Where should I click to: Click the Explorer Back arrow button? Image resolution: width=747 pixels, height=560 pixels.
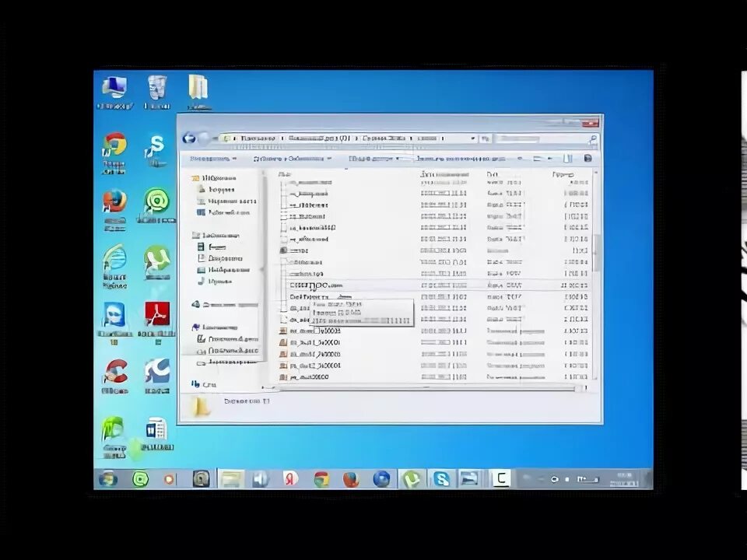189,138
